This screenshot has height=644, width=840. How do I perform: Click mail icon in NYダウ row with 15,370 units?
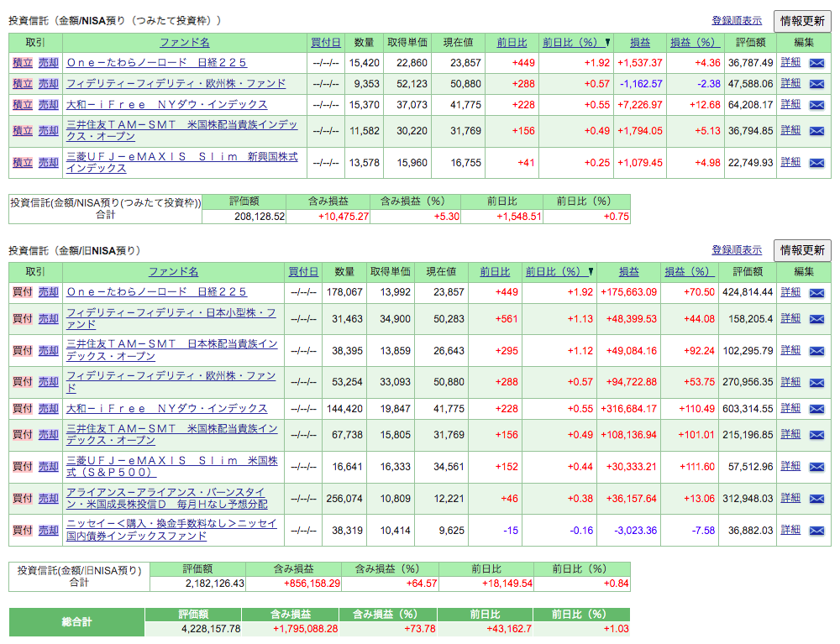point(816,105)
